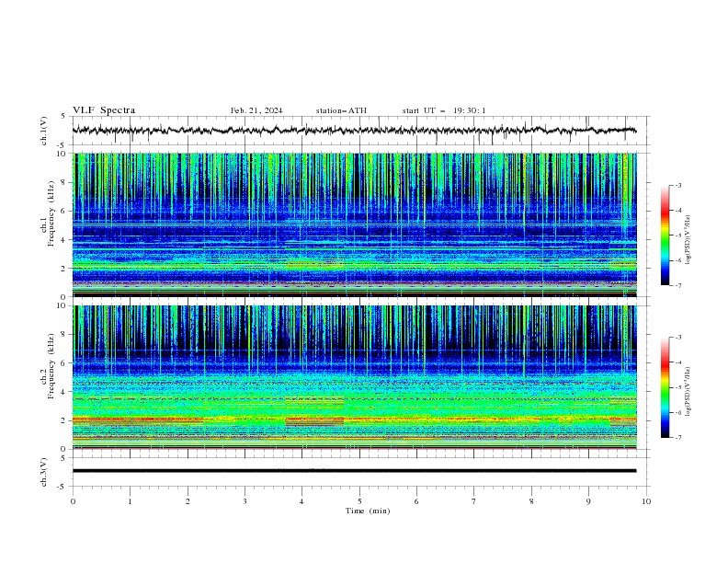Click the "ch.1(V)" axis label
728x563 pixels.
pos(44,131)
